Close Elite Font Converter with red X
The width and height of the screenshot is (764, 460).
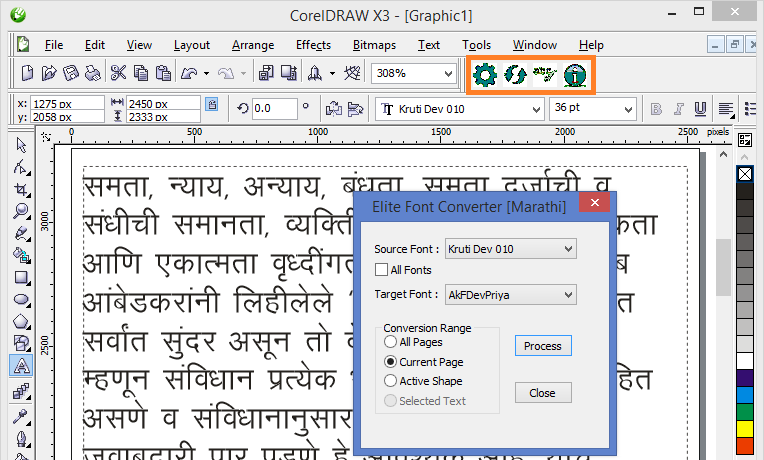tap(594, 203)
